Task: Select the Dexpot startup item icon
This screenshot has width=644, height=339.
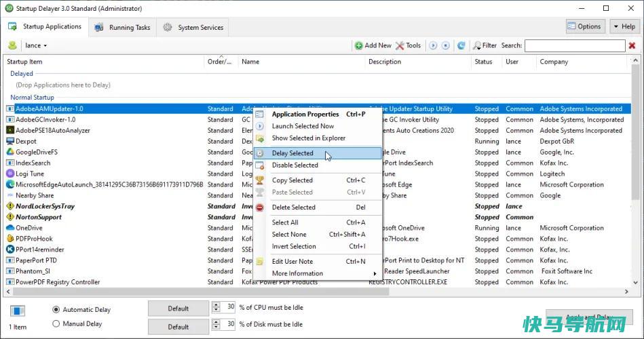Action: 10,141
